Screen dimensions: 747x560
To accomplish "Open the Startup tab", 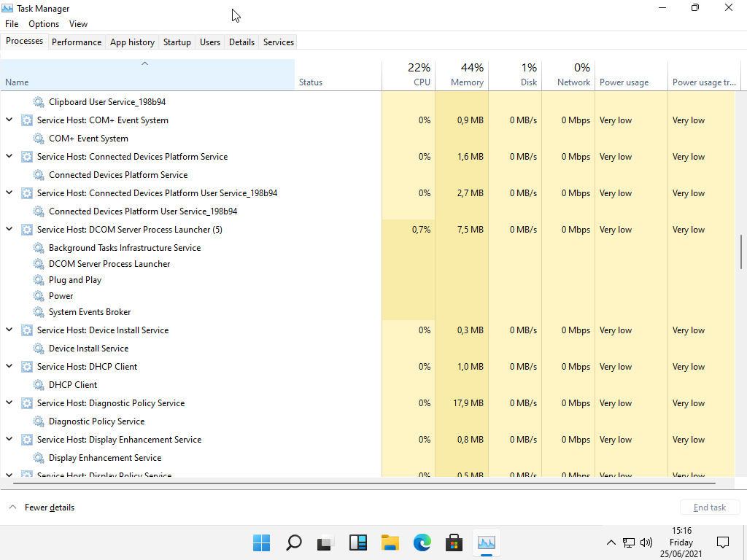I will [177, 42].
